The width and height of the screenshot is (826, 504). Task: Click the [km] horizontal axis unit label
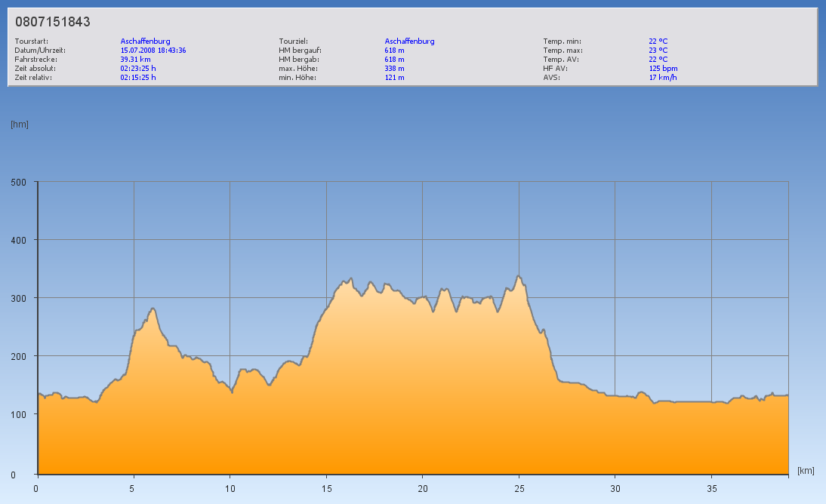tap(805, 471)
